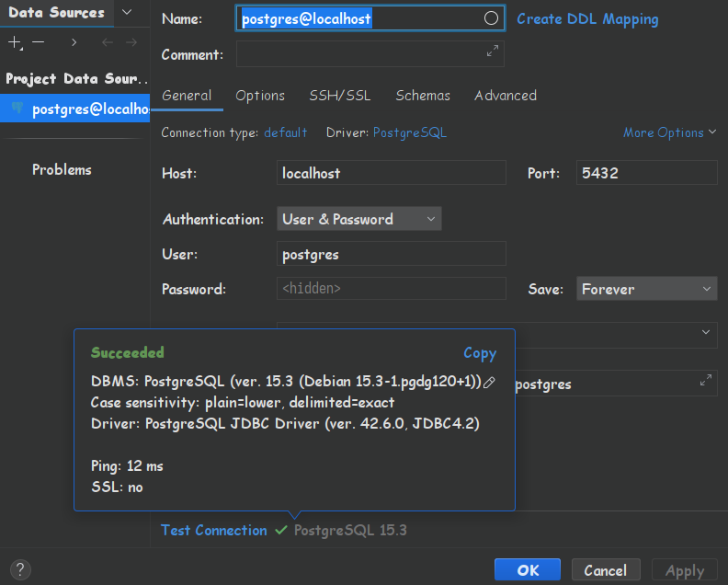Switch to General tab
Screen dimensions: 728x585
(187, 96)
